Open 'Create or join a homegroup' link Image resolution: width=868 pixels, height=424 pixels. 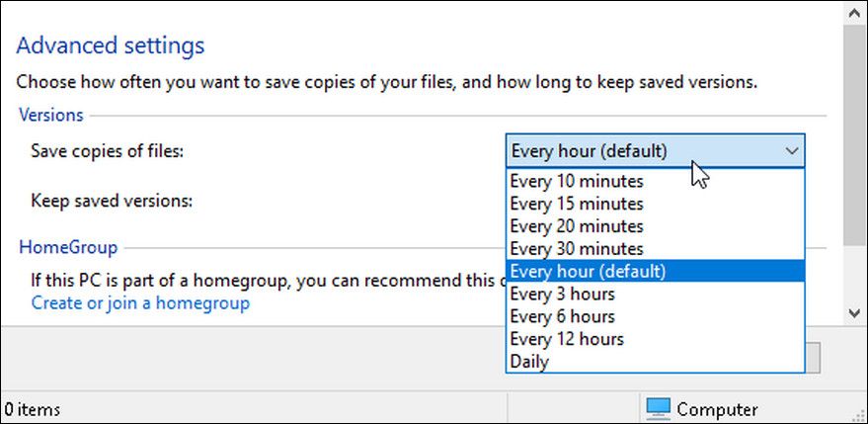(140, 302)
